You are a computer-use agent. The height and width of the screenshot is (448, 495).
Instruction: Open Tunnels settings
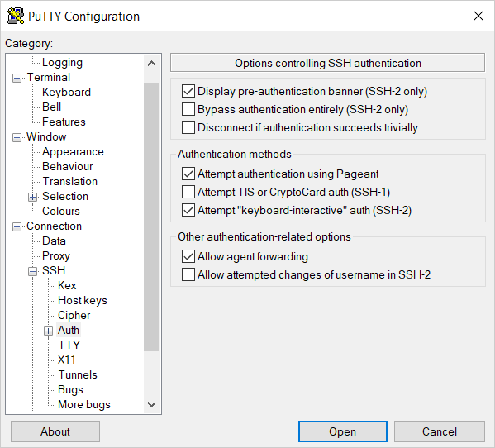pos(78,375)
